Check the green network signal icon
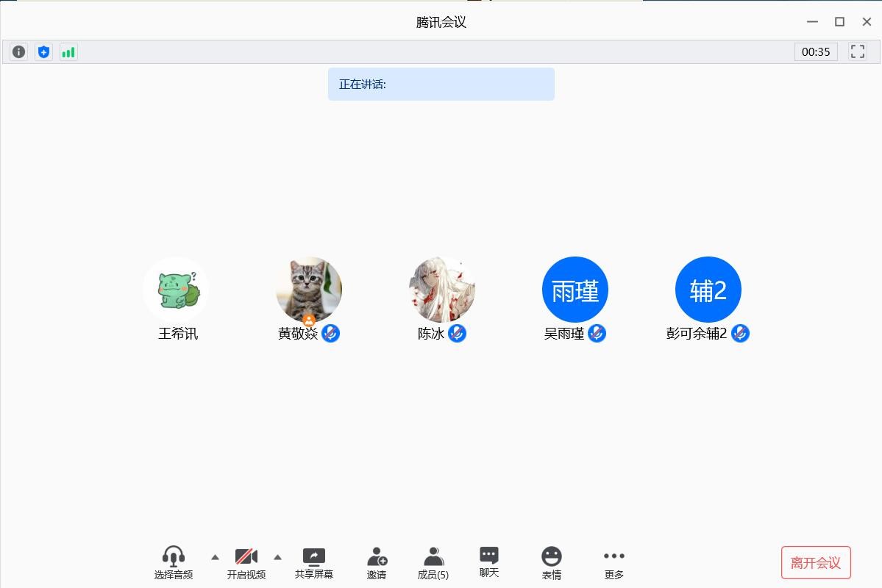This screenshot has height=588, width=882. coord(68,52)
